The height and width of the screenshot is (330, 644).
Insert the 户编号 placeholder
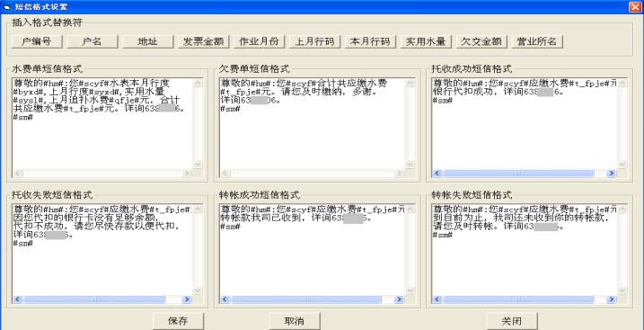(x=37, y=41)
